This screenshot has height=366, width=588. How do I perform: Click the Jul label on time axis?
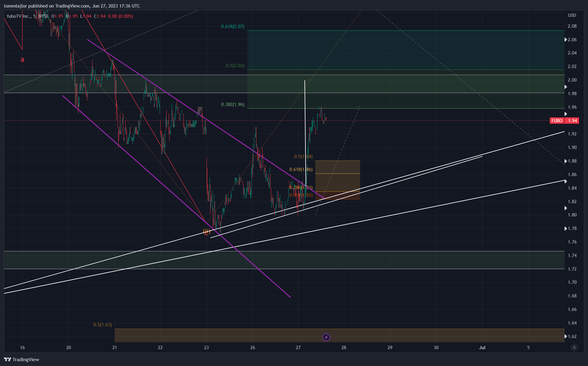(x=482, y=348)
